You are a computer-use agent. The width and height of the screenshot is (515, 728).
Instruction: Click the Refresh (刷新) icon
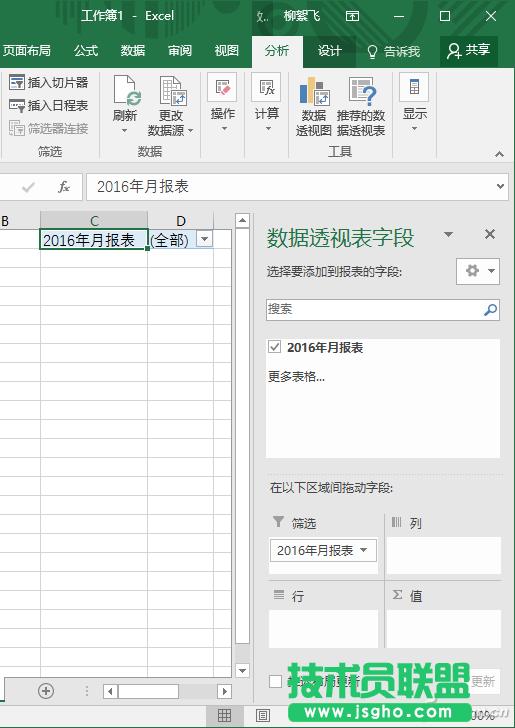tap(127, 91)
